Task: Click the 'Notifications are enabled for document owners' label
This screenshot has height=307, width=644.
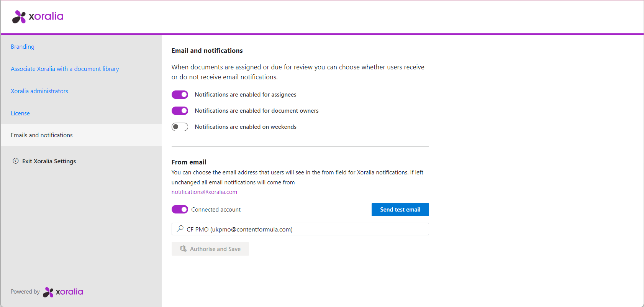Action: pyautogui.click(x=257, y=111)
